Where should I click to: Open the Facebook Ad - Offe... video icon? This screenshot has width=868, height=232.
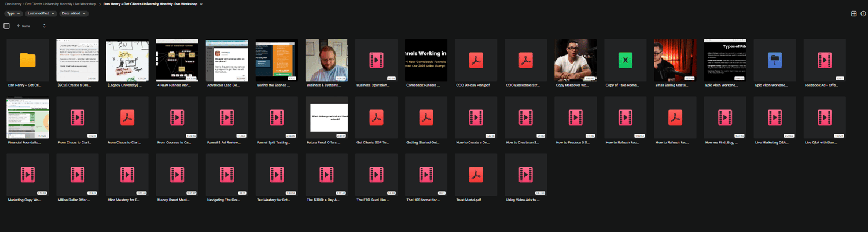pos(824,60)
